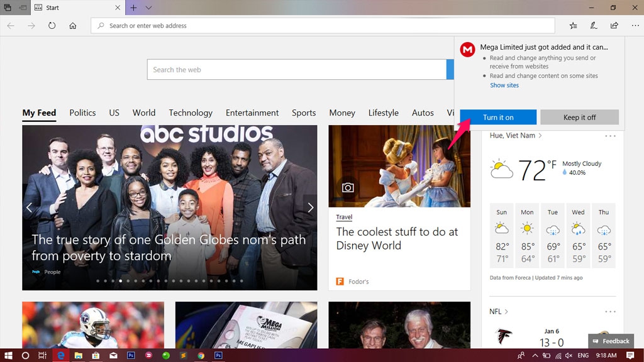
Task: Open the football player story thumbnail
Action: tap(93, 325)
